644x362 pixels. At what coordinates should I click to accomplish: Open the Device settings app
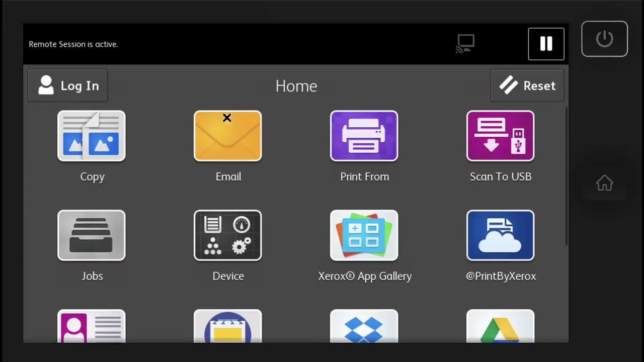tap(228, 235)
